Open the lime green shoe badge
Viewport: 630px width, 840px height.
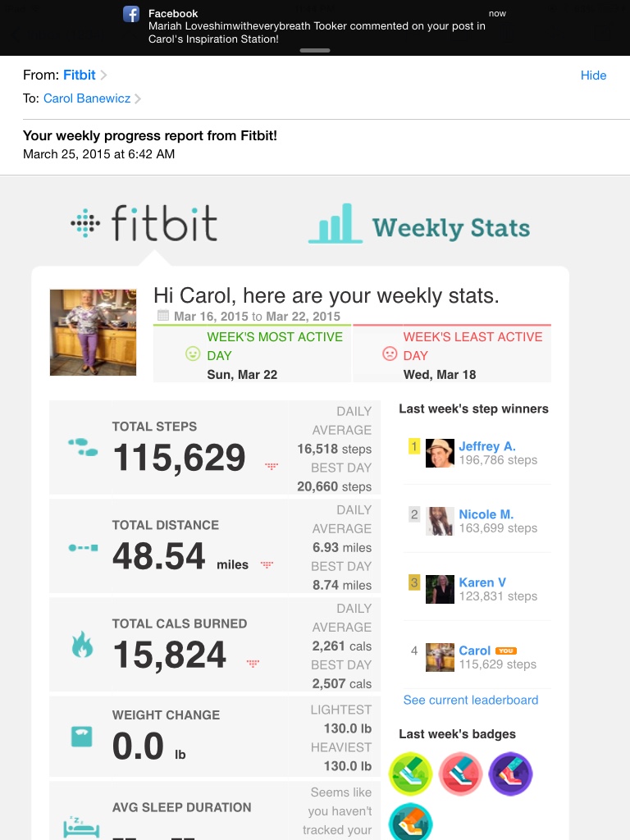coord(411,774)
